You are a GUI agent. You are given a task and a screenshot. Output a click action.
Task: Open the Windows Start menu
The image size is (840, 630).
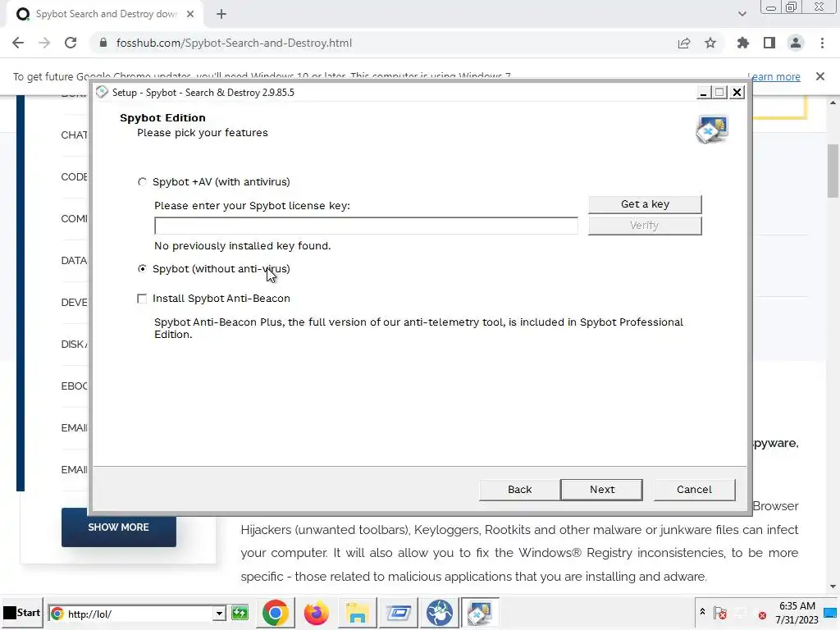pyautogui.click(x=21, y=613)
